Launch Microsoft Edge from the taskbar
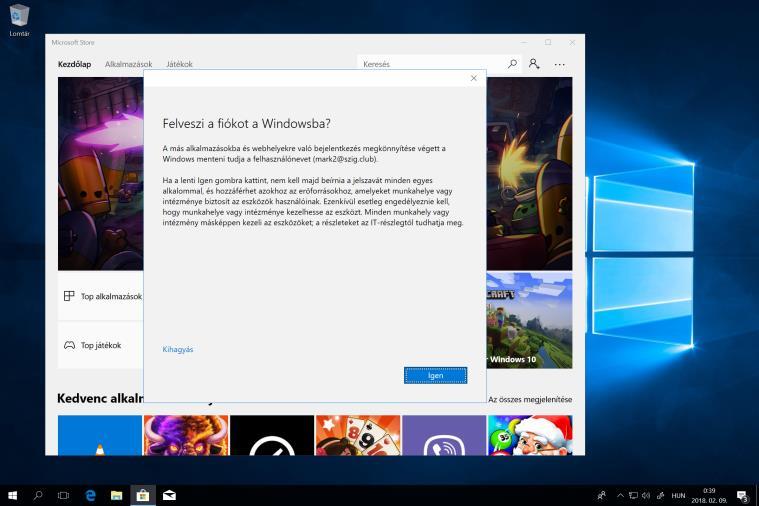This screenshot has height=506, width=759. [91, 495]
